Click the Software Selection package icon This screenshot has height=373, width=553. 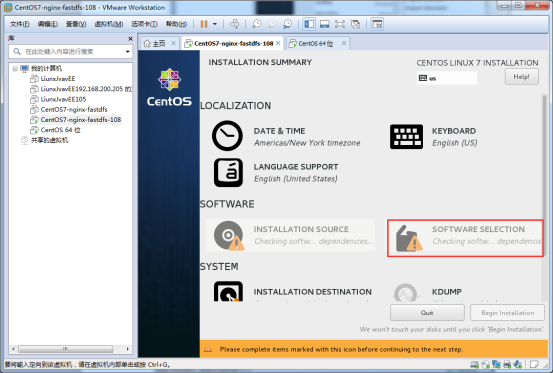[x=409, y=238]
